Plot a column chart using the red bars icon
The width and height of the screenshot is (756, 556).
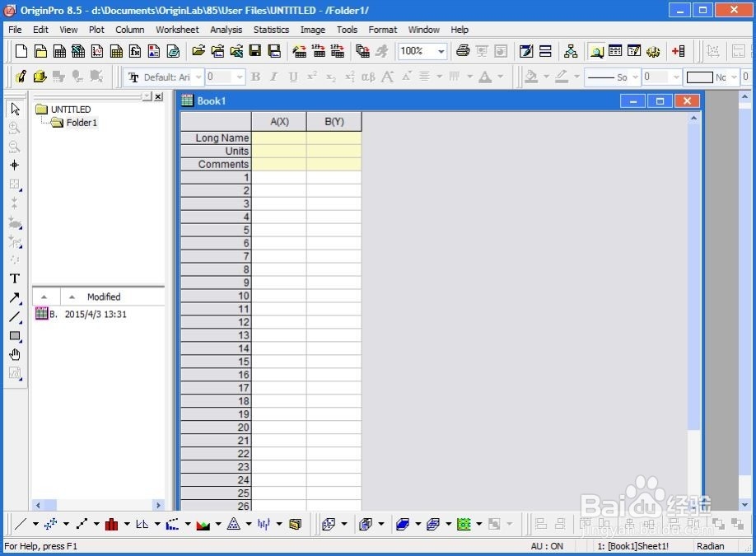coord(111,524)
